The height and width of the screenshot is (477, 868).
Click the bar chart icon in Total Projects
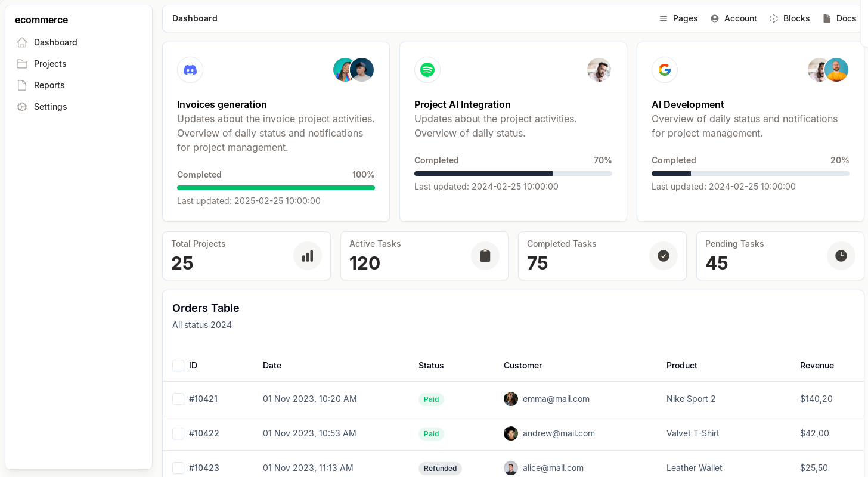pos(308,256)
